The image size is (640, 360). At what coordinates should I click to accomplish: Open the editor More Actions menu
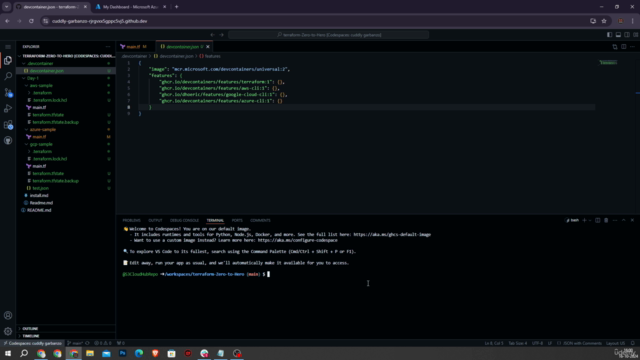[x=632, y=47]
